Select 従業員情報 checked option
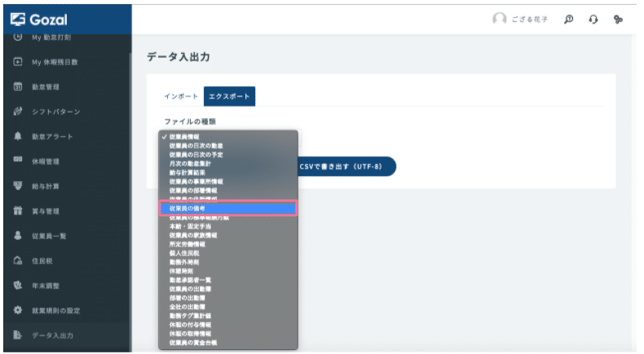 pos(228,137)
